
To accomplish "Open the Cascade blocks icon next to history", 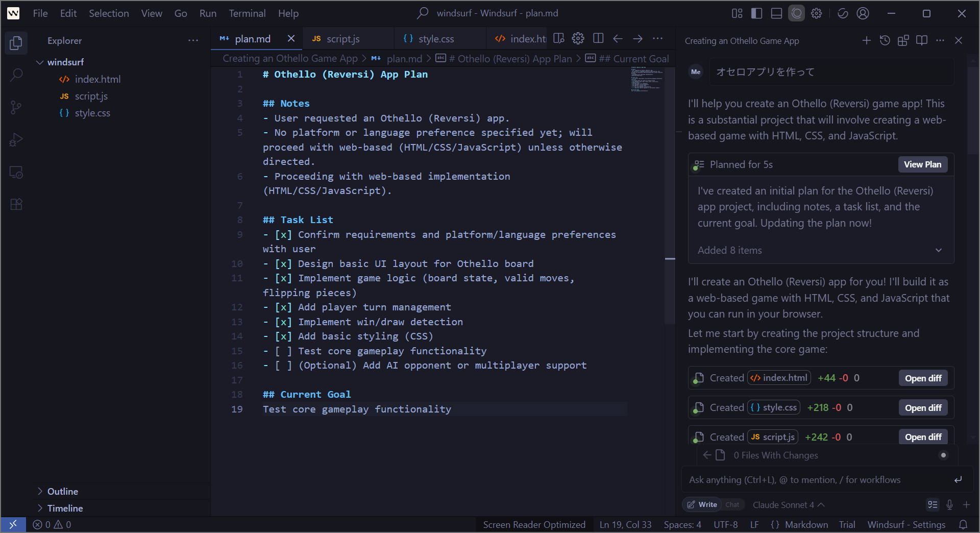I will pos(903,40).
